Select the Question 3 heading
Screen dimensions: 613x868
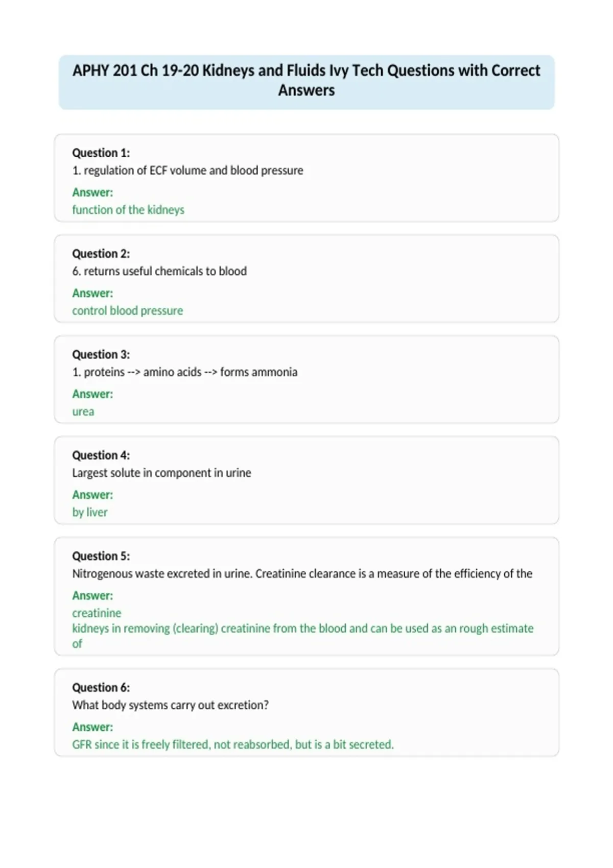[101, 354]
